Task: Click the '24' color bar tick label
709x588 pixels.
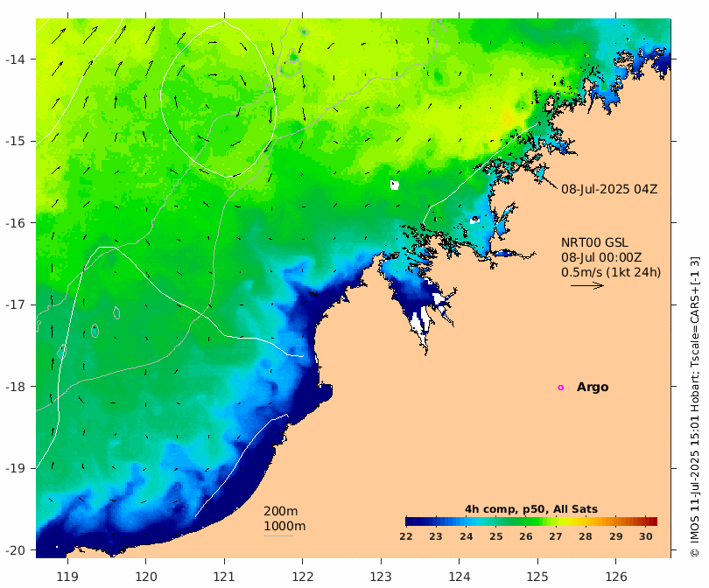Action: coord(467,536)
